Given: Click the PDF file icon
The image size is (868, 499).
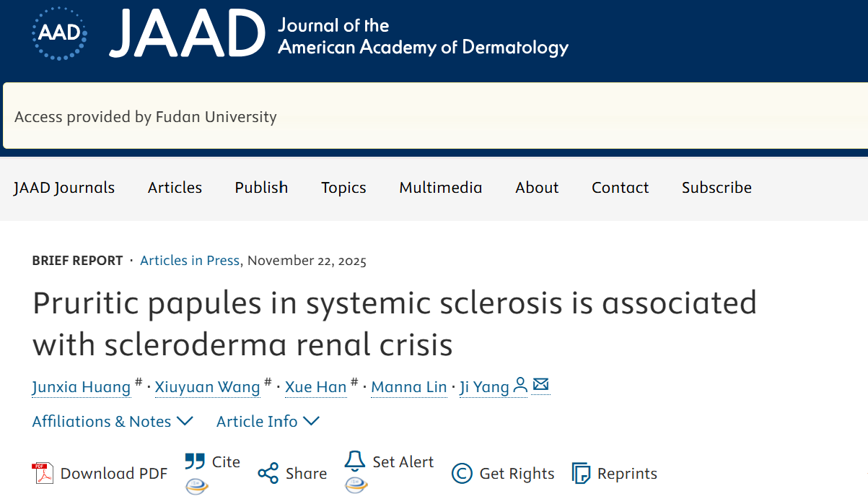Looking at the screenshot, I should 43,474.
